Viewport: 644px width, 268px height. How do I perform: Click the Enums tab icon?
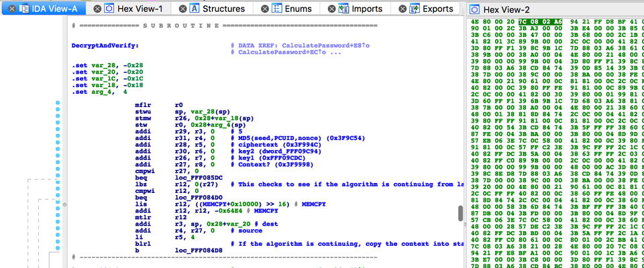pos(276,9)
